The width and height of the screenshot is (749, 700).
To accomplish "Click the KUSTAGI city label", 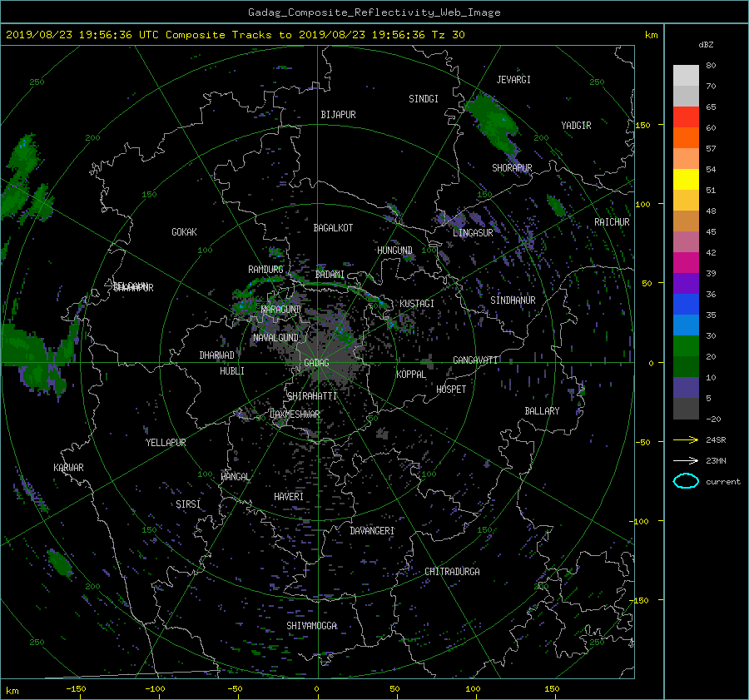I will 417,304.
